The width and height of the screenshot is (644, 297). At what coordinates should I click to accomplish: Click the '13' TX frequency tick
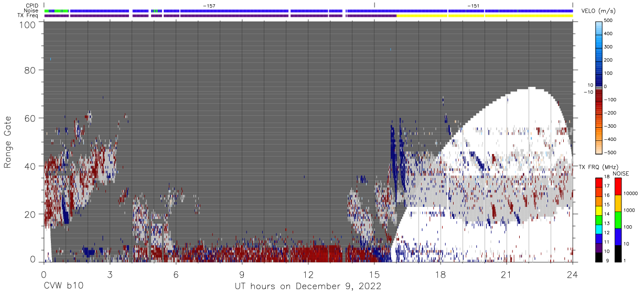(x=607, y=224)
